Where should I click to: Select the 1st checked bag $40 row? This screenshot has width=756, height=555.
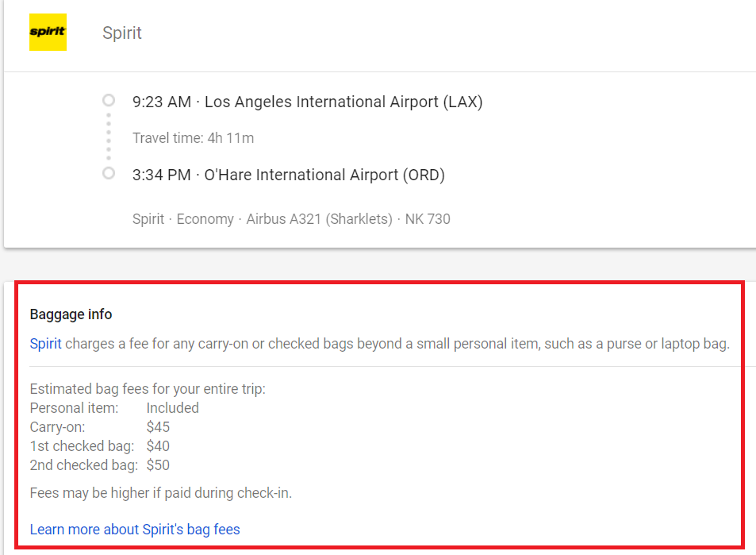coord(103,445)
